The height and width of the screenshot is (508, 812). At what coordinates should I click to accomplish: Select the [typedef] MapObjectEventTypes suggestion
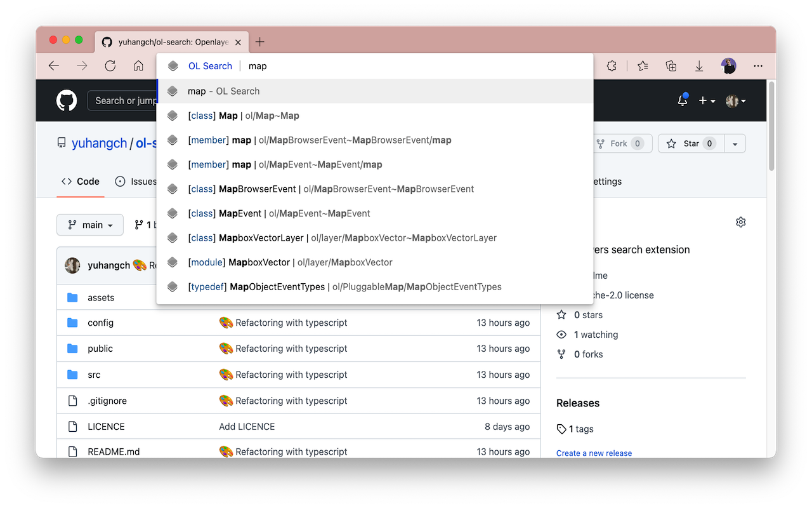tap(375, 286)
